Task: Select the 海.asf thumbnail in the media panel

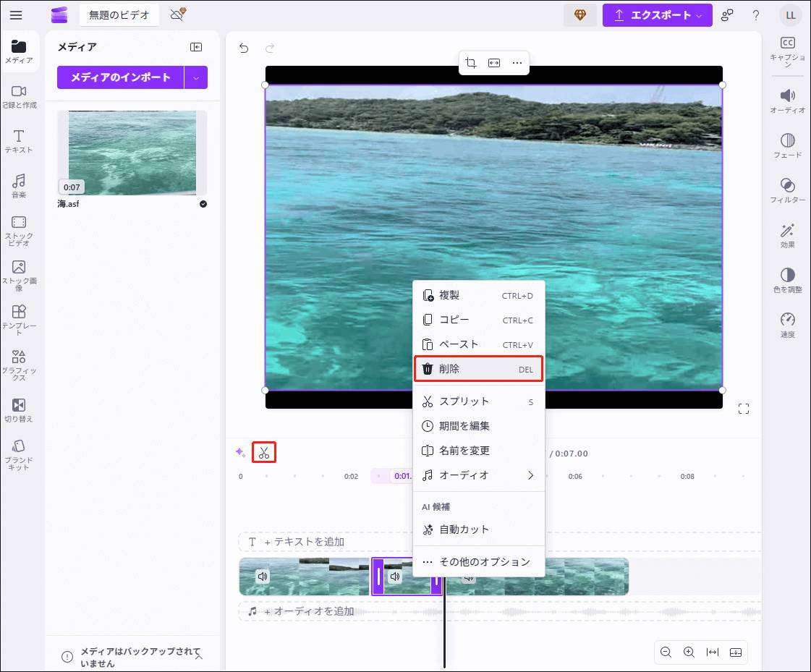Action: (x=132, y=153)
